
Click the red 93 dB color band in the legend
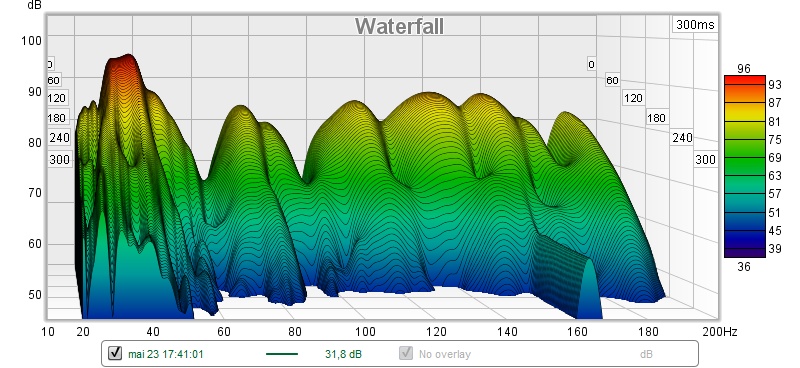point(745,80)
